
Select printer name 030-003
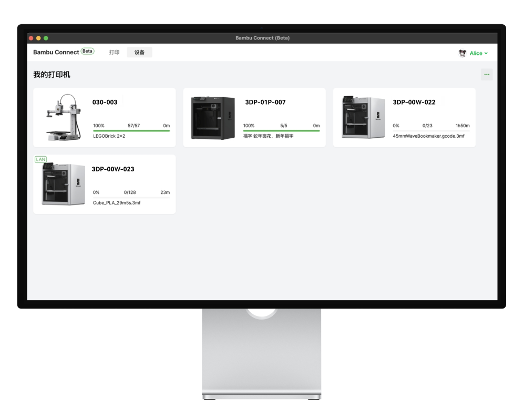pyautogui.click(x=105, y=103)
